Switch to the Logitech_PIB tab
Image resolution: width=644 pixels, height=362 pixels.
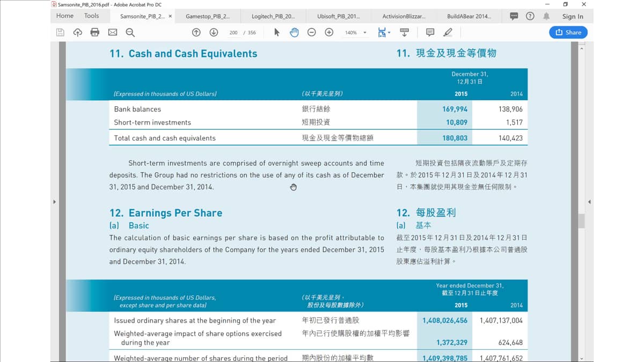(x=273, y=16)
